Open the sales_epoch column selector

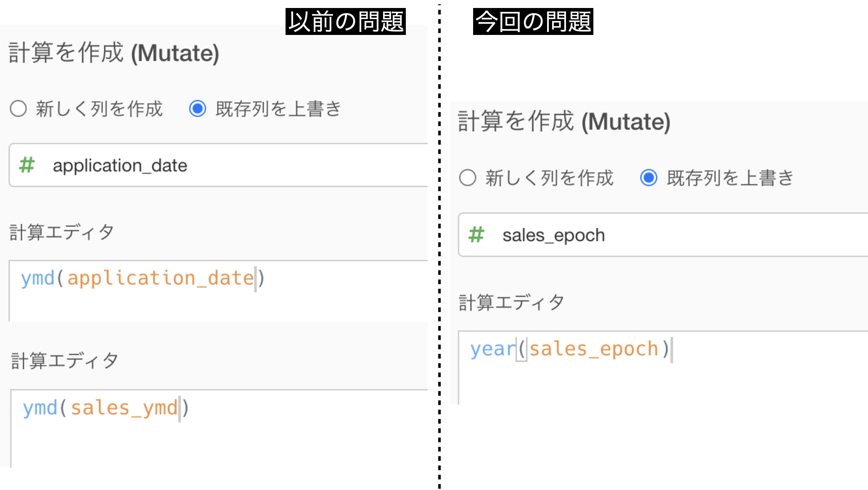[663, 234]
